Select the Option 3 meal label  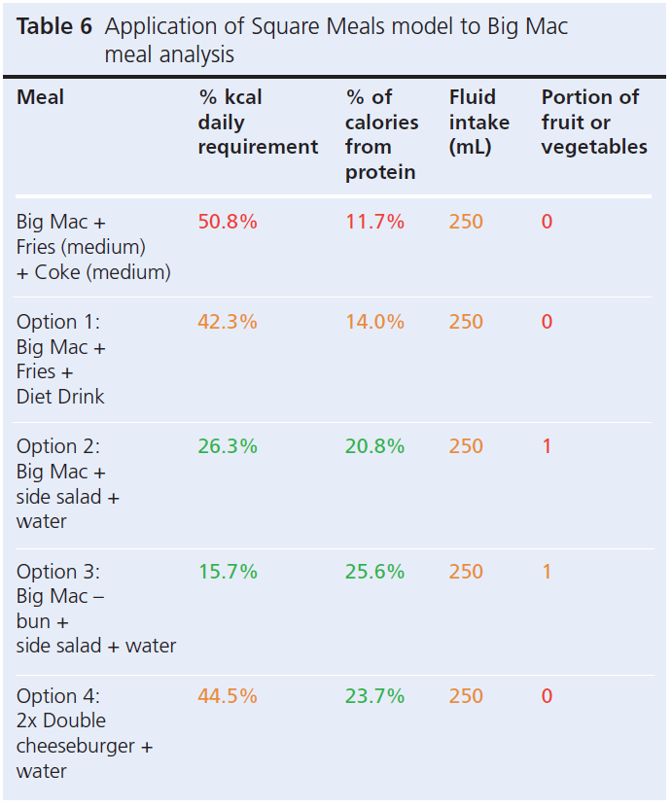(95, 609)
